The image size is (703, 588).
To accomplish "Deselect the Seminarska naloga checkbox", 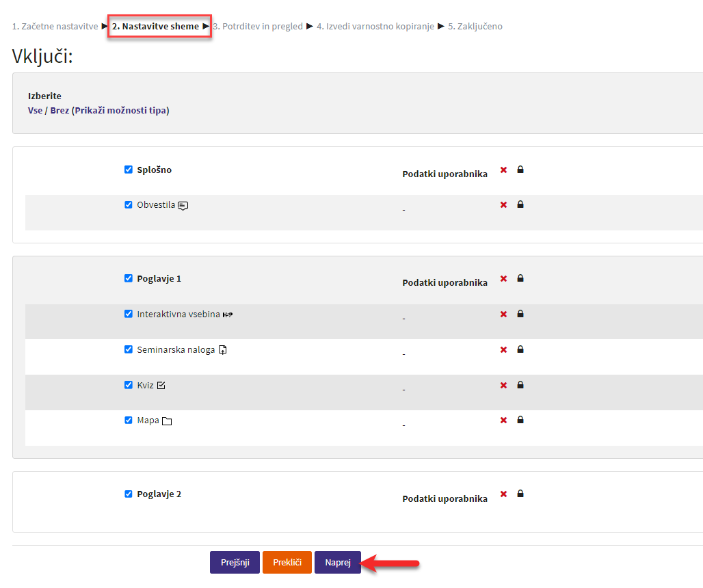I will click(x=129, y=349).
